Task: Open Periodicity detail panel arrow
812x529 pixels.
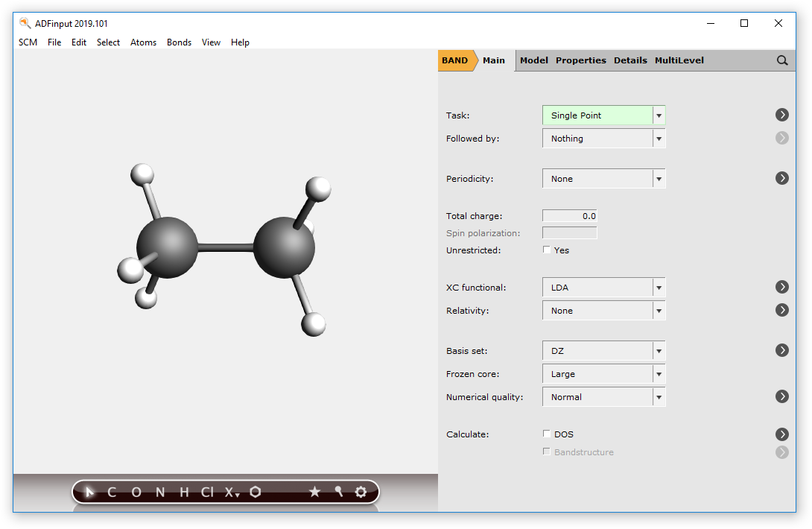Action: (x=781, y=178)
